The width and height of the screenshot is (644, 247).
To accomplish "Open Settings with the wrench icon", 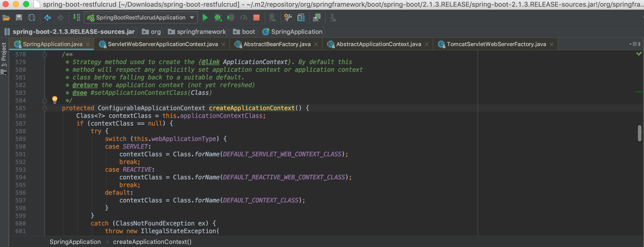I will (x=288, y=18).
